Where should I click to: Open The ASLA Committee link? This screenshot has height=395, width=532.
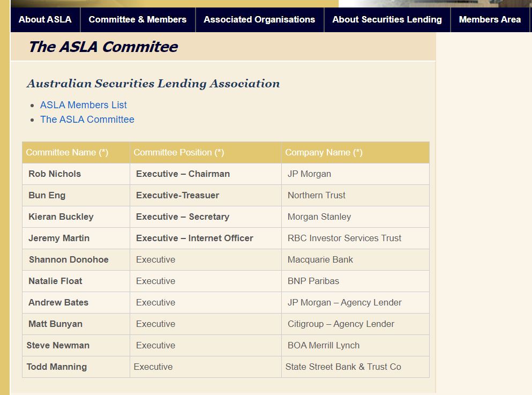coord(87,120)
